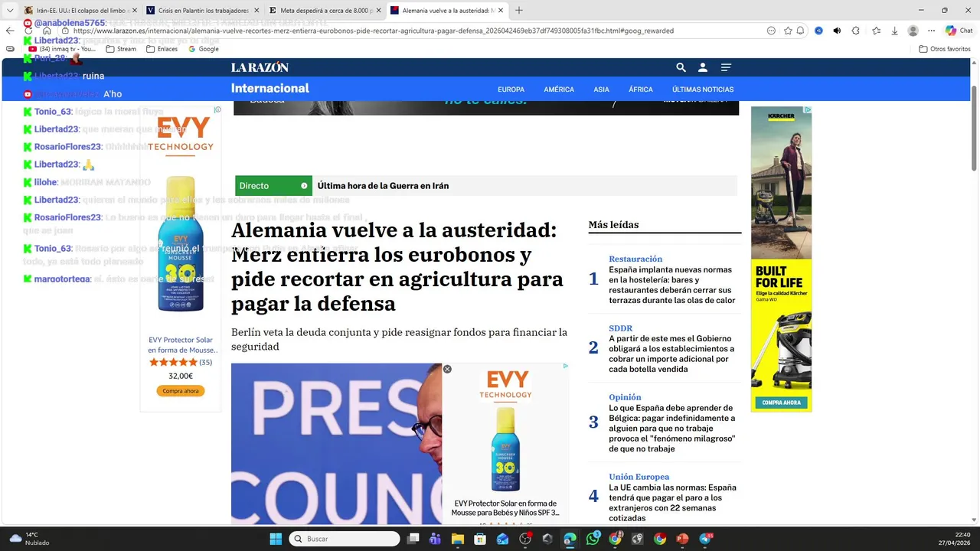This screenshot has height=551, width=980.
Task: Mute the tab using the speaker icon
Action: click(837, 31)
